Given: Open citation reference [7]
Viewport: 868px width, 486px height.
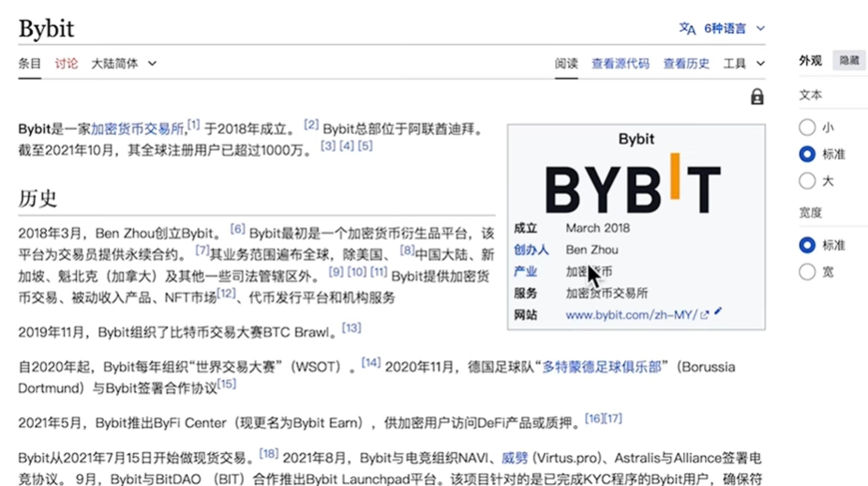Looking at the screenshot, I should (202, 250).
